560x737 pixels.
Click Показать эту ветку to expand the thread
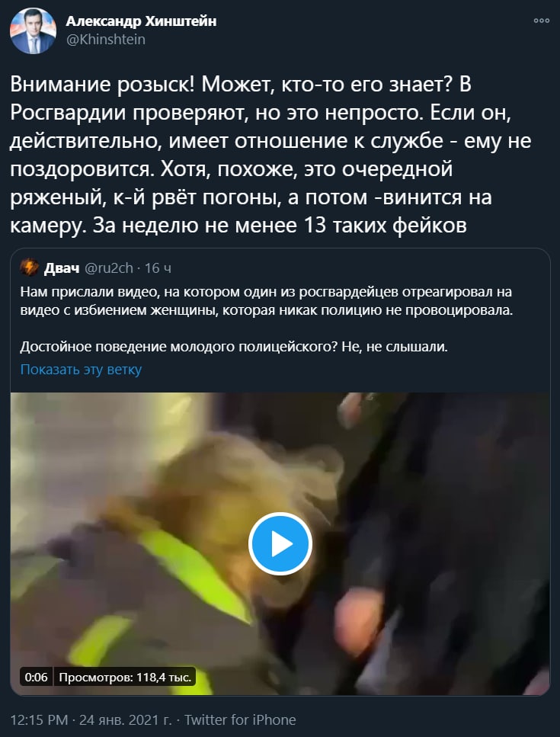point(81,370)
